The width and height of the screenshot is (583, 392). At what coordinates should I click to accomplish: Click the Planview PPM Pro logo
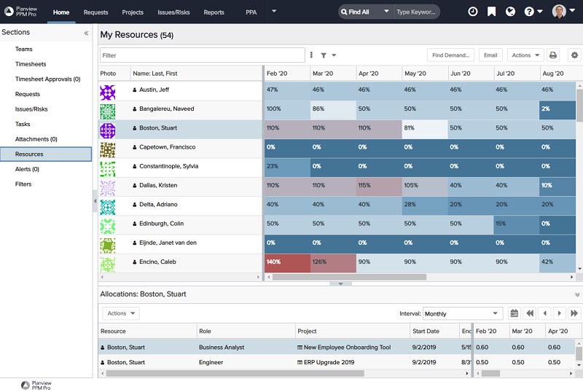coord(20,12)
